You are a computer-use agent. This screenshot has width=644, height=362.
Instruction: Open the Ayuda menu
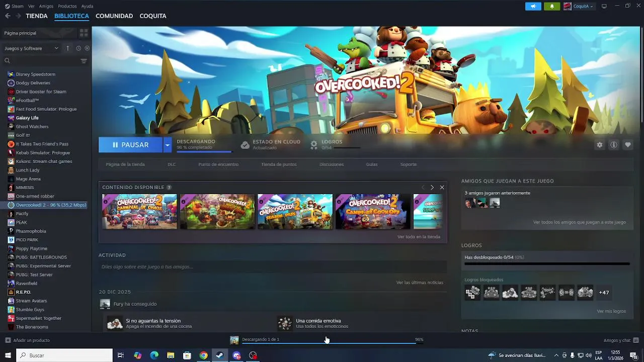point(87,6)
